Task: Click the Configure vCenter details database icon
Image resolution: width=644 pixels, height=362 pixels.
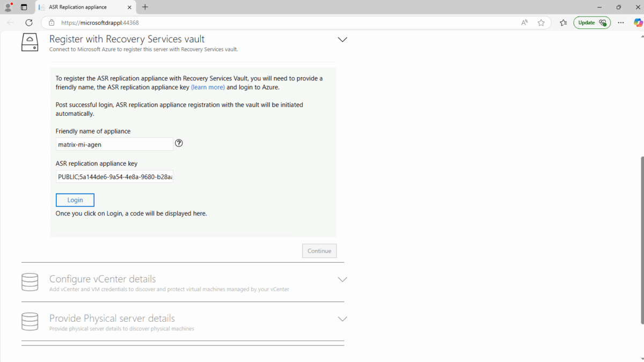Action: click(x=30, y=282)
